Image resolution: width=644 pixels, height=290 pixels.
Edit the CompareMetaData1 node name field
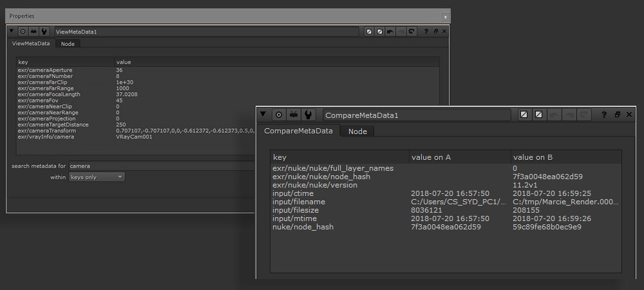click(x=417, y=115)
